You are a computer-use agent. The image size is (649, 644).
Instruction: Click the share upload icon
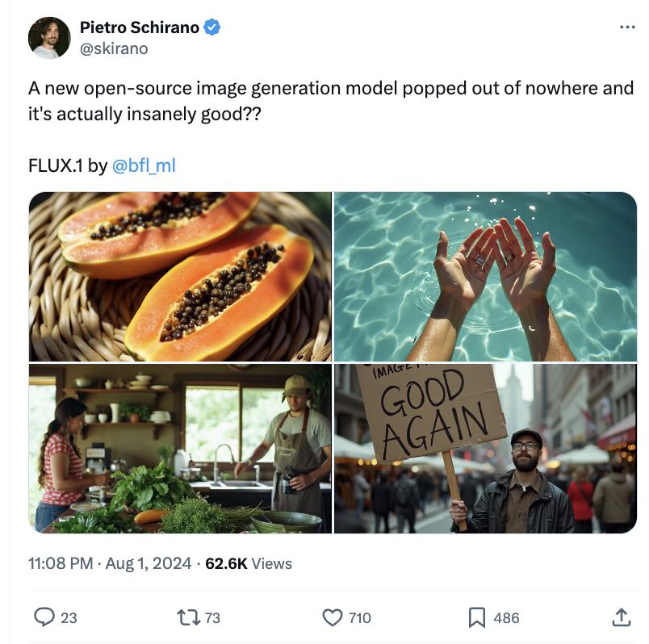[x=620, y=617]
